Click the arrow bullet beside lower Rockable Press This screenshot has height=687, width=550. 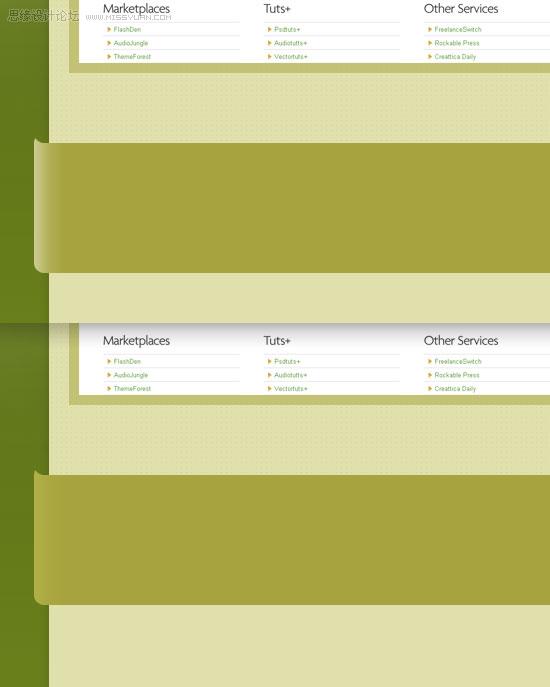point(430,375)
